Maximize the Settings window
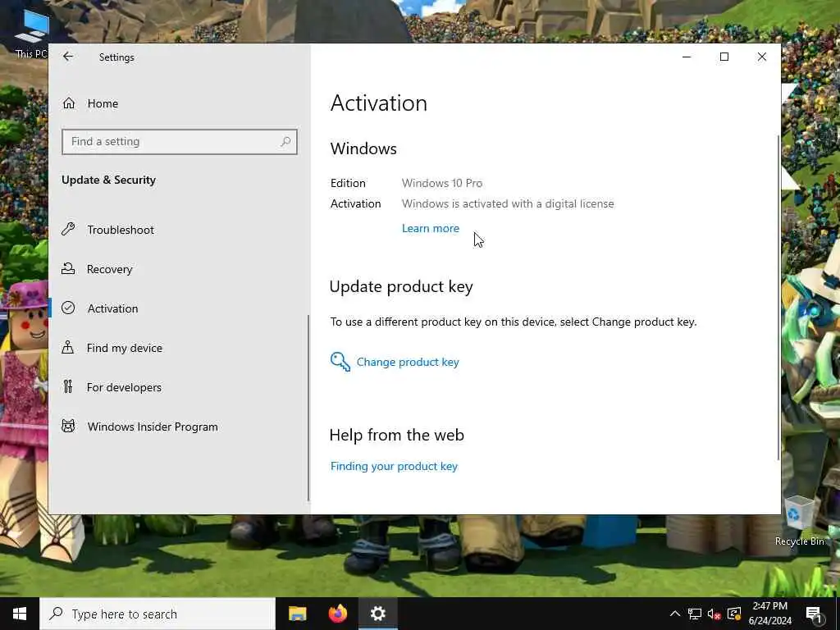The height and width of the screenshot is (630, 840). point(724,57)
